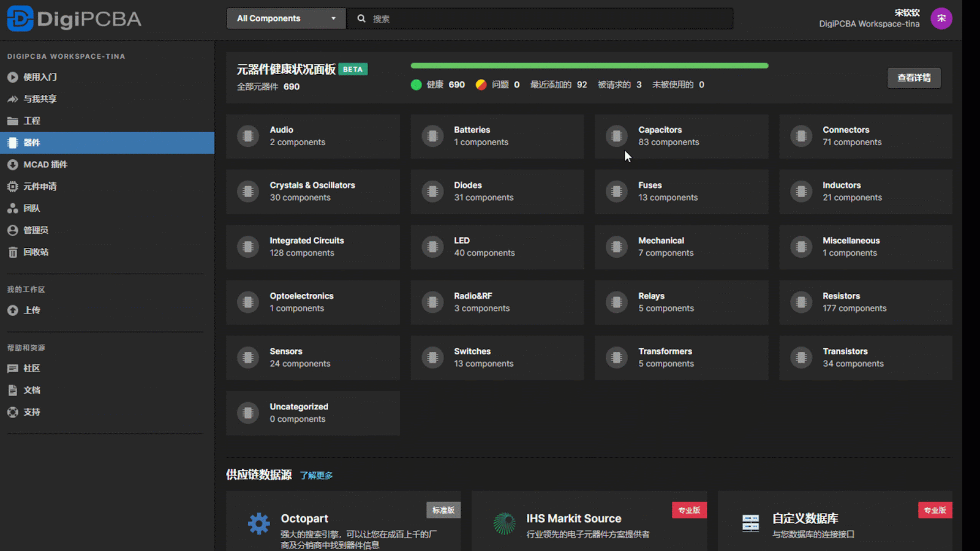Click the Optoelectronics category chip icon
The width and height of the screenshot is (980, 551).
tap(248, 302)
